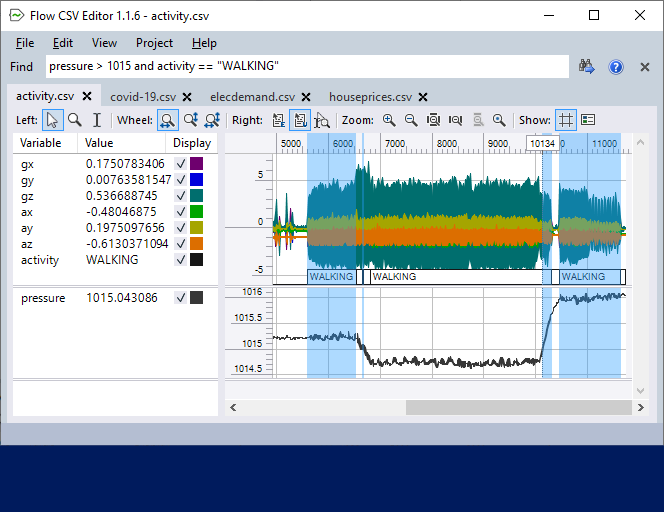Select the Left pointer arrow tool
This screenshot has height=512, width=664.
coord(53,120)
